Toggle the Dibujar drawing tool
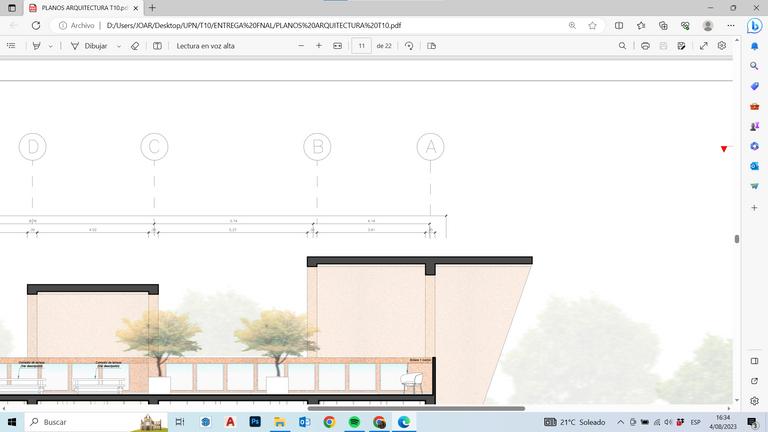The height and width of the screenshot is (432, 768). pyautogui.click(x=89, y=46)
